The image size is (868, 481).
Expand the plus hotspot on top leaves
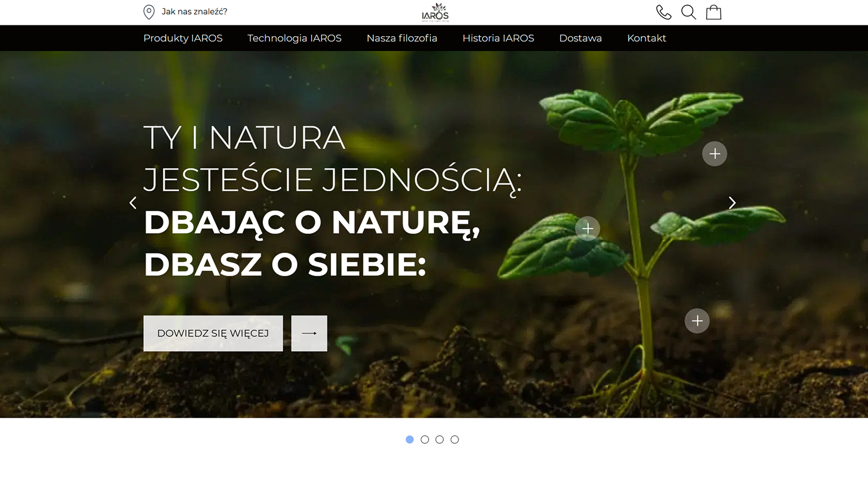[x=714, y=154]
